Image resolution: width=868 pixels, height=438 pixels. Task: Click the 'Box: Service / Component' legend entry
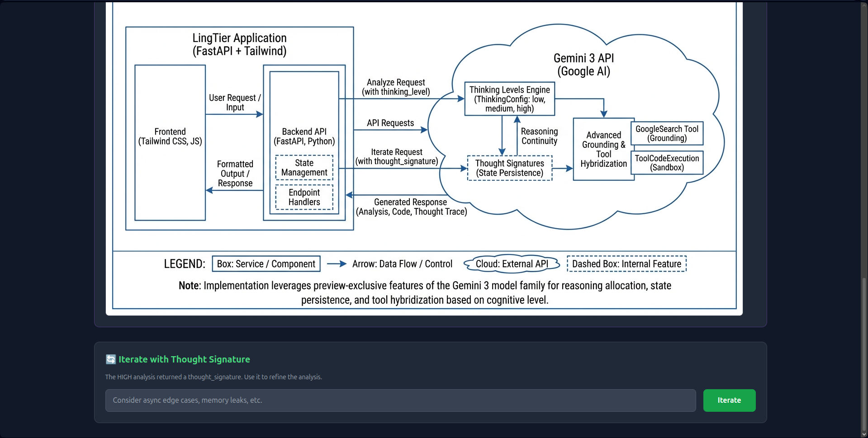(x=266, y=264)
